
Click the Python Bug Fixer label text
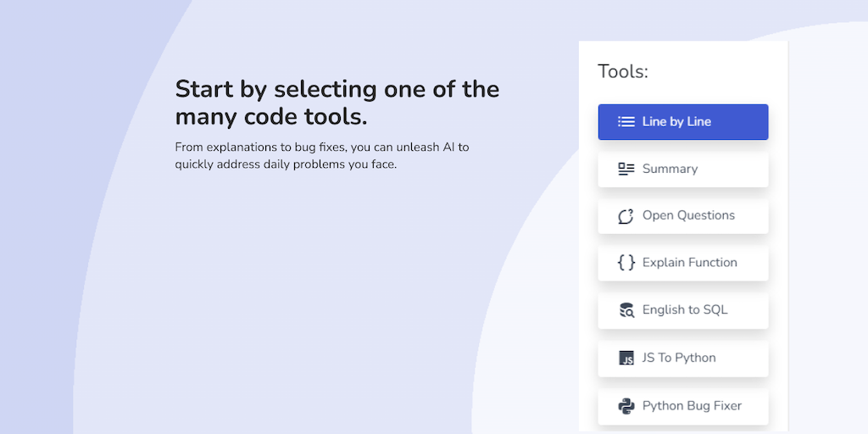point(692,405)
